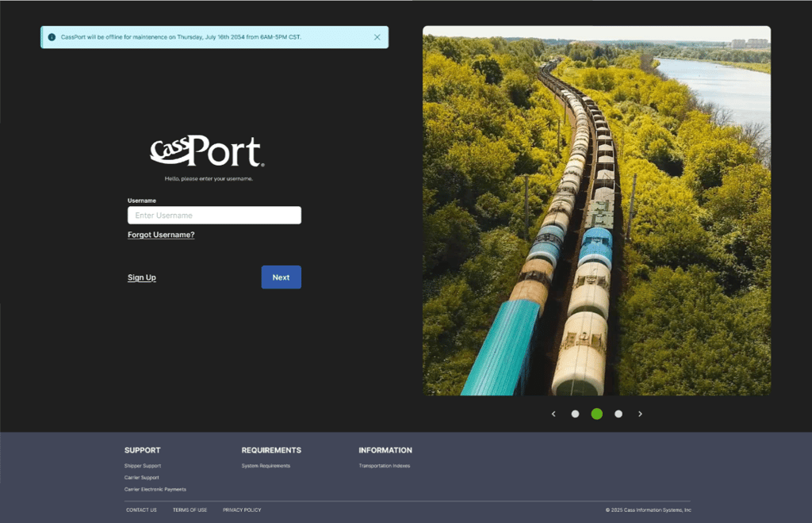
Task: Open Transportation Indexes link
Action: (x=385, y=466)
